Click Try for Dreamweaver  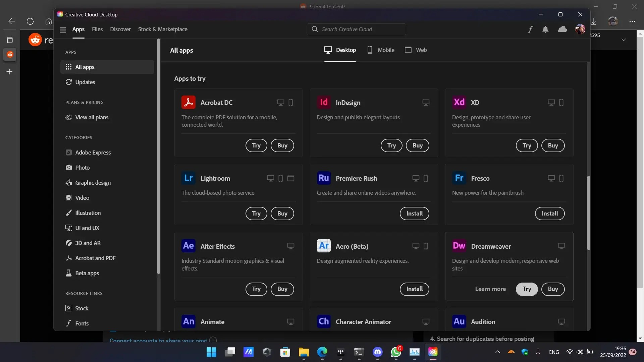(527, 289)
